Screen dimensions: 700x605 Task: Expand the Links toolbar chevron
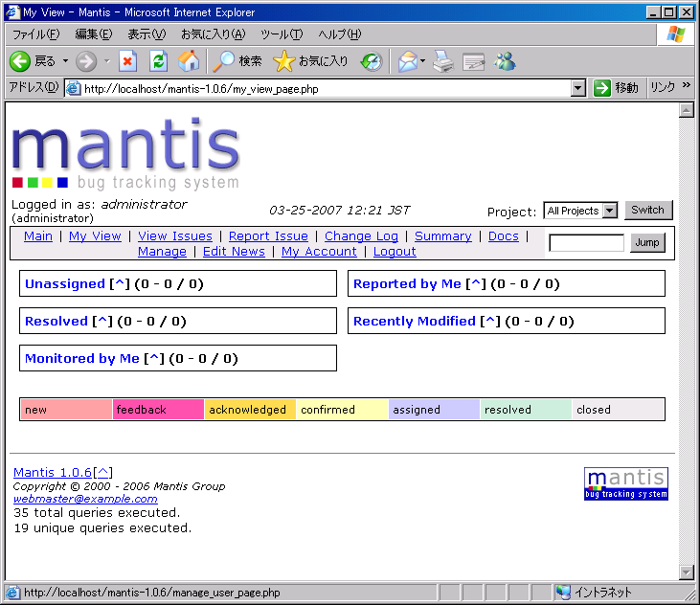[x=687, y=85]
